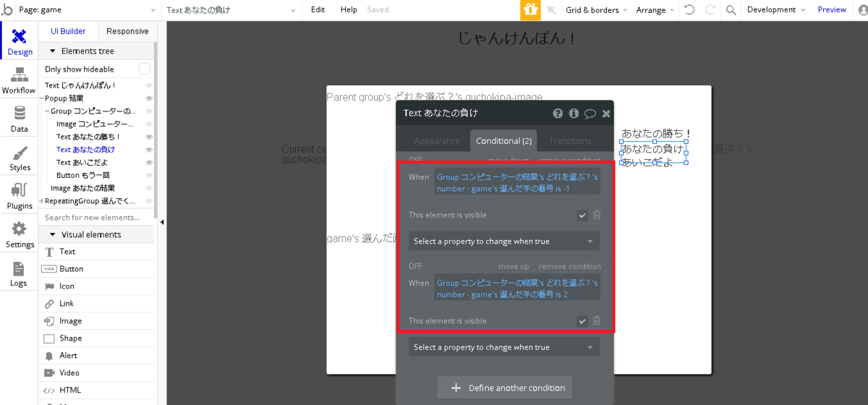The height and width of the screenshot is (405, 868).
Task: Open the Logs section
Action: pyautogui.click(x=19, y=273)
